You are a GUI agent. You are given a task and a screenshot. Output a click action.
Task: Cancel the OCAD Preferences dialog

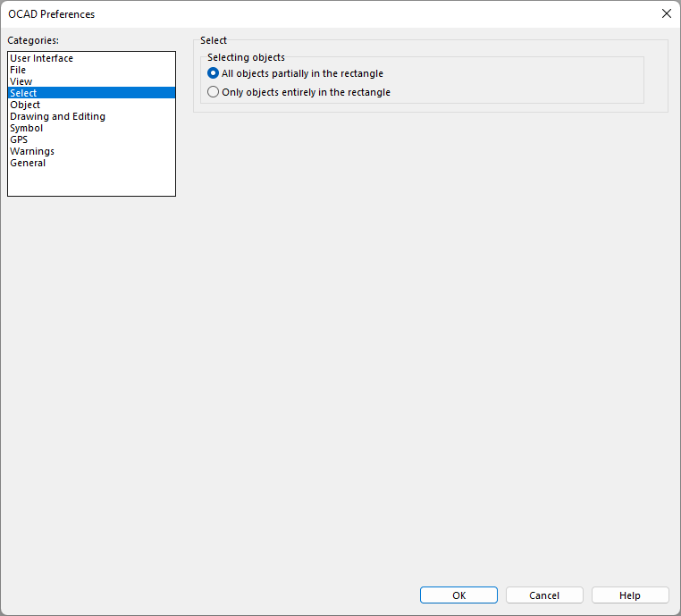click(x=544, y=595)
